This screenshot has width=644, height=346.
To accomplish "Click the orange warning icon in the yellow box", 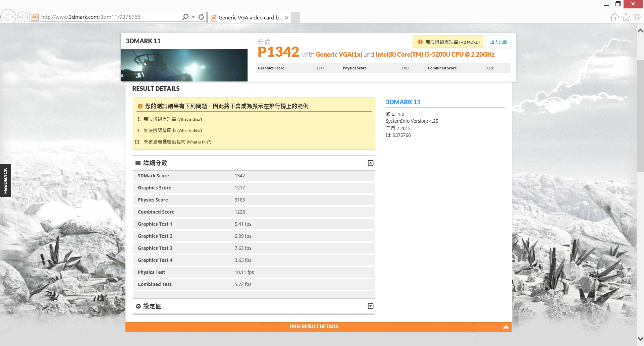I will 140,106.
